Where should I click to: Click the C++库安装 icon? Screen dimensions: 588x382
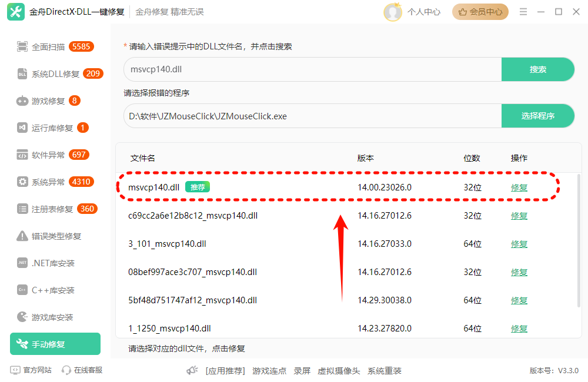coord(22,290)
